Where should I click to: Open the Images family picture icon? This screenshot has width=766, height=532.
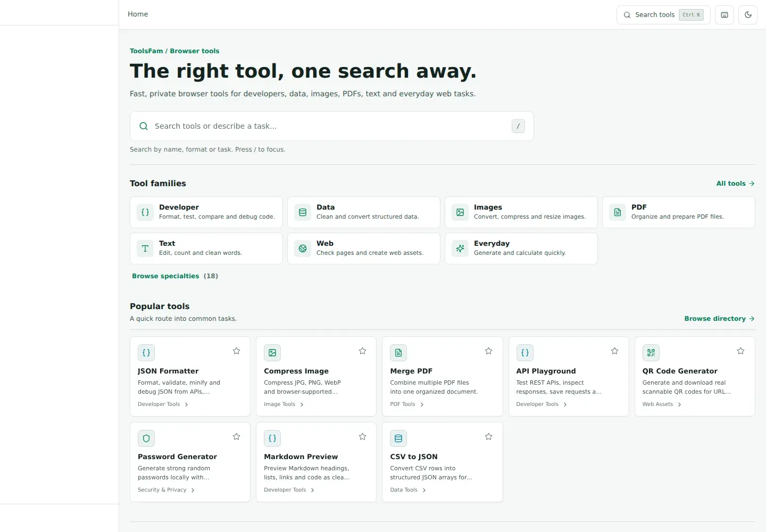(460, 212)
